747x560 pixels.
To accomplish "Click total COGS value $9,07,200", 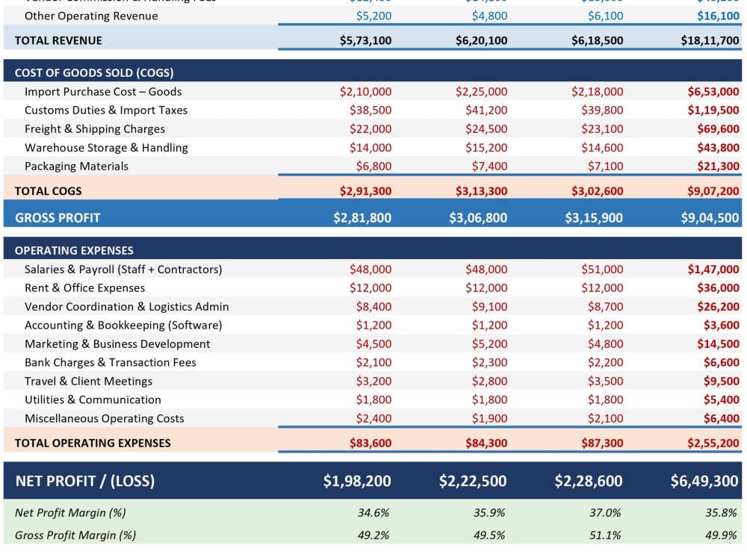I will (x=713, y=191).
